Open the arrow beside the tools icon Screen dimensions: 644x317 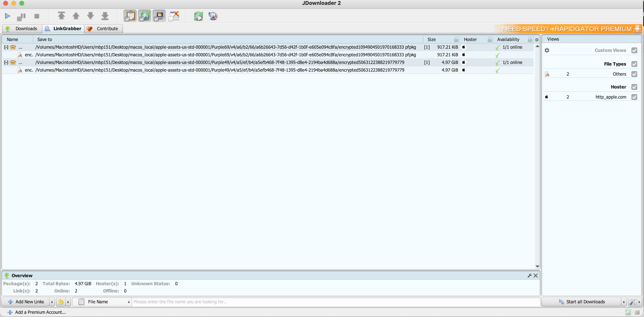(639, 302)
